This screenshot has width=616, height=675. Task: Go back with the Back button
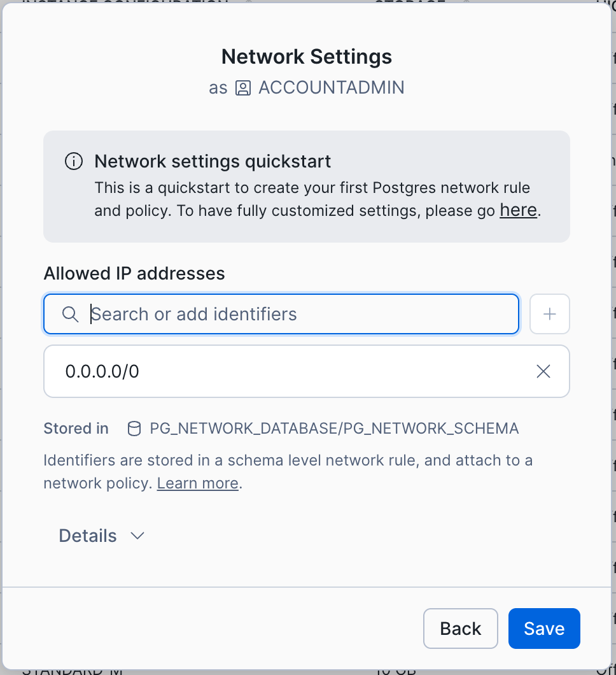tap(460, 629)
